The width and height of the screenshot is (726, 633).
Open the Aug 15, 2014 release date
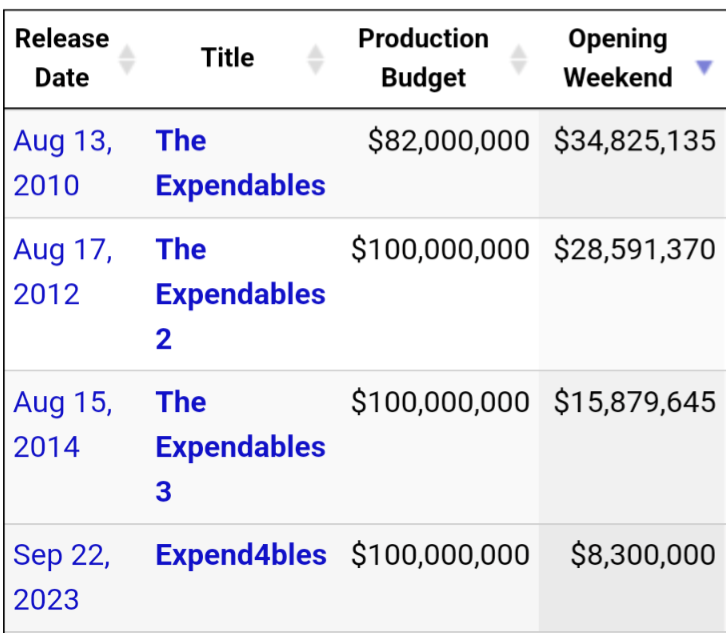click(63, 425)
